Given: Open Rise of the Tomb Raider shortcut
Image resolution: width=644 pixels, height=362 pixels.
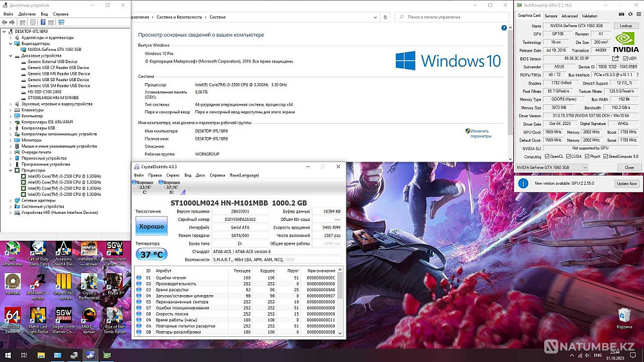Looking at the screenshot, I should click(x=114, y=321).
